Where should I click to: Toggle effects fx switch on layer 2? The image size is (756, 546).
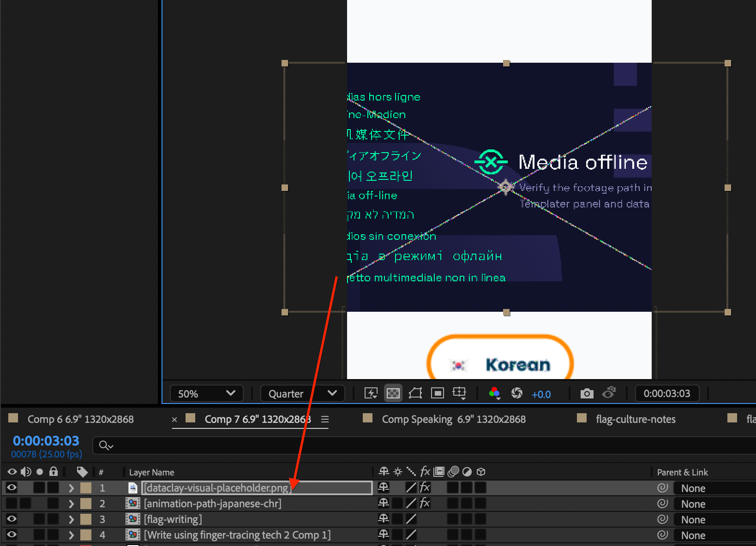tap(425, 503)
